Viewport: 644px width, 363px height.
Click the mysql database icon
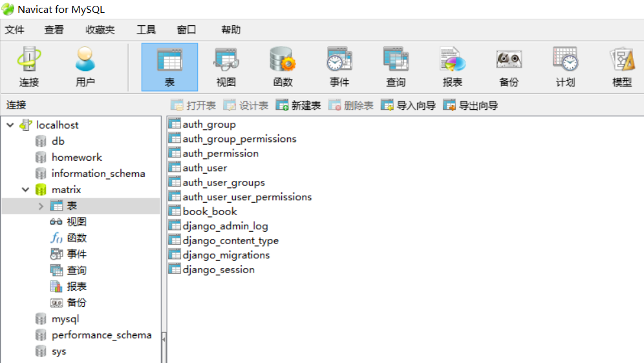point(41,318)
